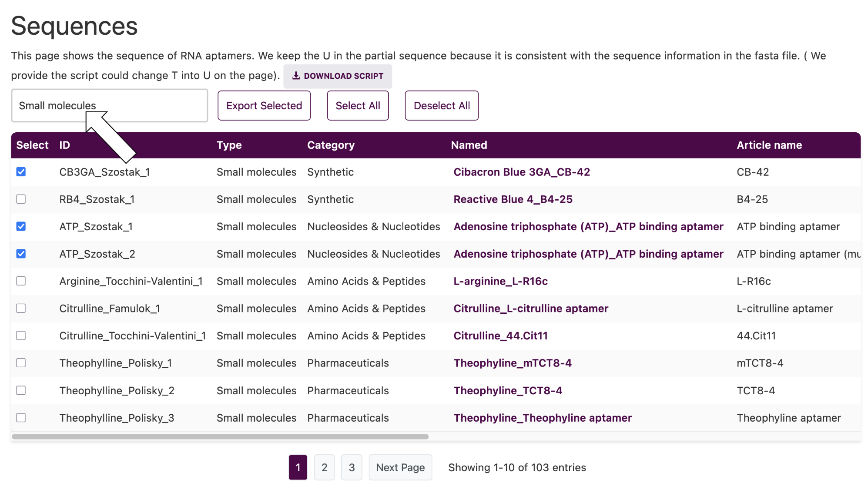Open the Cibacron Blue 3GA_CB-42 link
The image size is (868, 490).
point(522,172)
